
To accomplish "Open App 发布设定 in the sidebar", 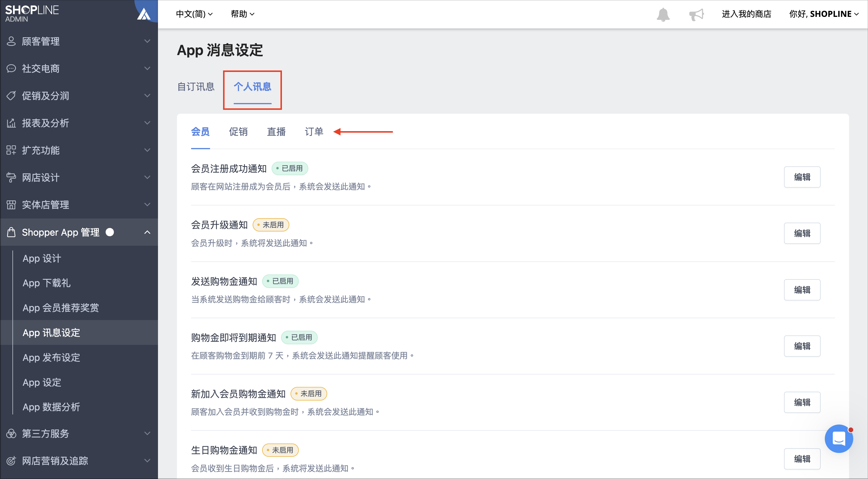I will [51, 357].
